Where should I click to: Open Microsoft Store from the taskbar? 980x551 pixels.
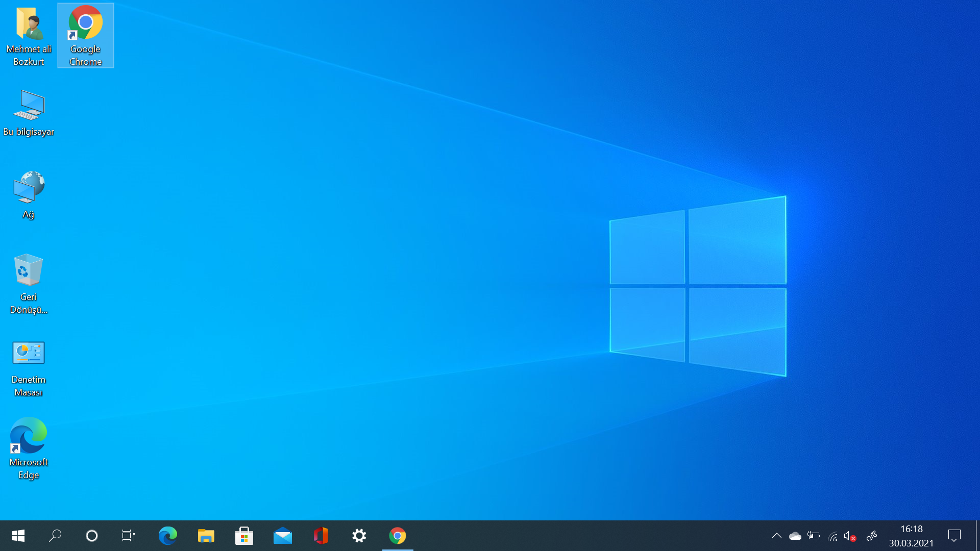click(x=244, y=536)
